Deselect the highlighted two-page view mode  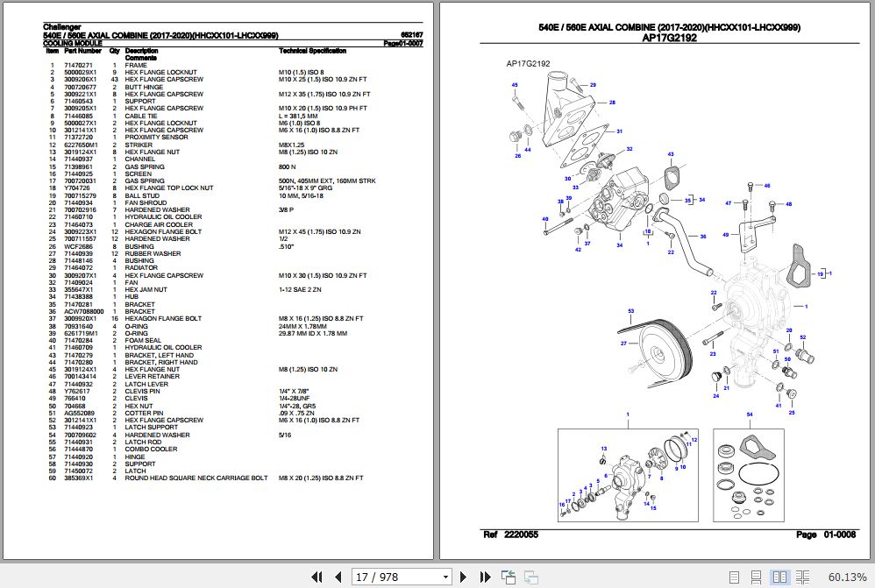(x=779, y=577)
